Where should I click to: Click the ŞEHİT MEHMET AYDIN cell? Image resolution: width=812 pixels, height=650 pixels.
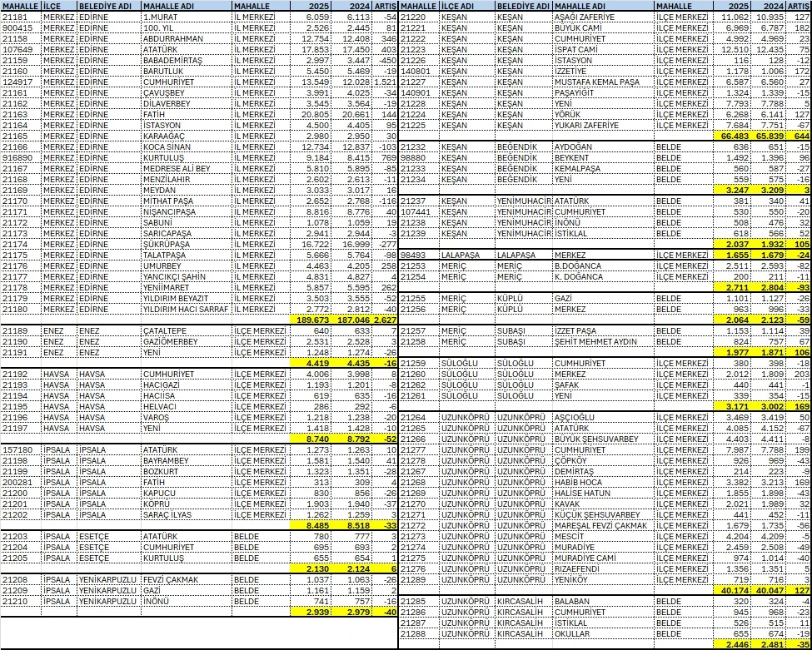(x=601, y=341)
